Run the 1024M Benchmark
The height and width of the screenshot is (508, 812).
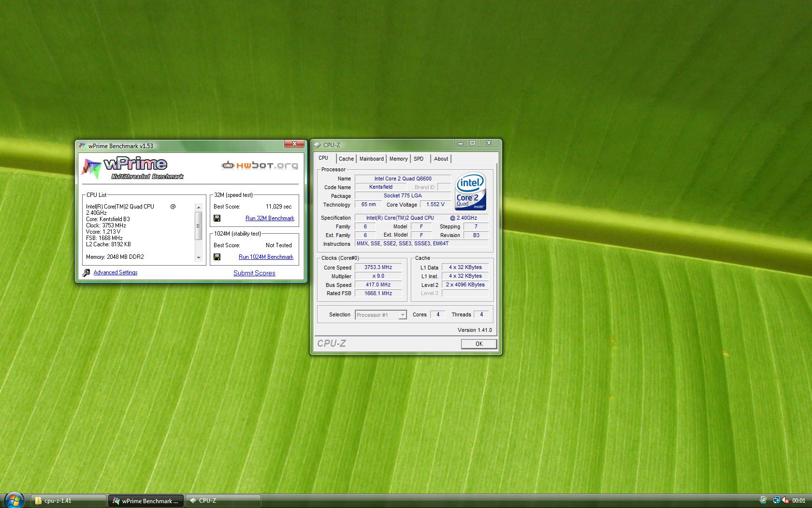[x=266, y=257]
